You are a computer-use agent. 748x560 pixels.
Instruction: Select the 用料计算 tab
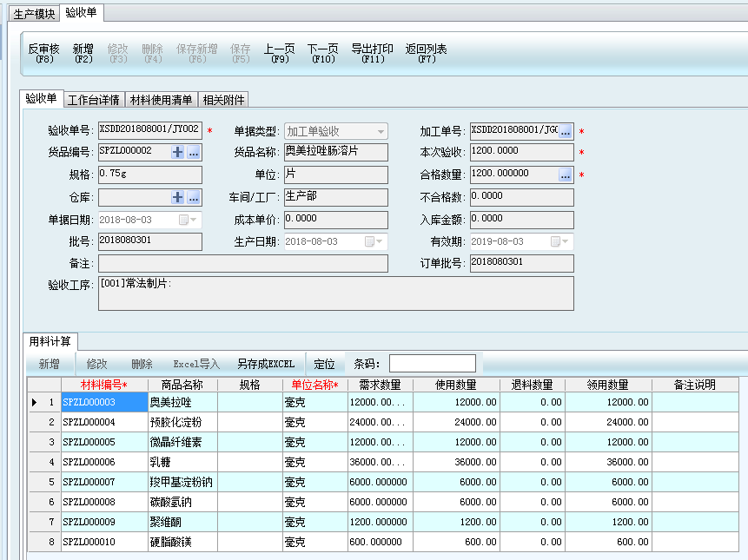(50, 341)
